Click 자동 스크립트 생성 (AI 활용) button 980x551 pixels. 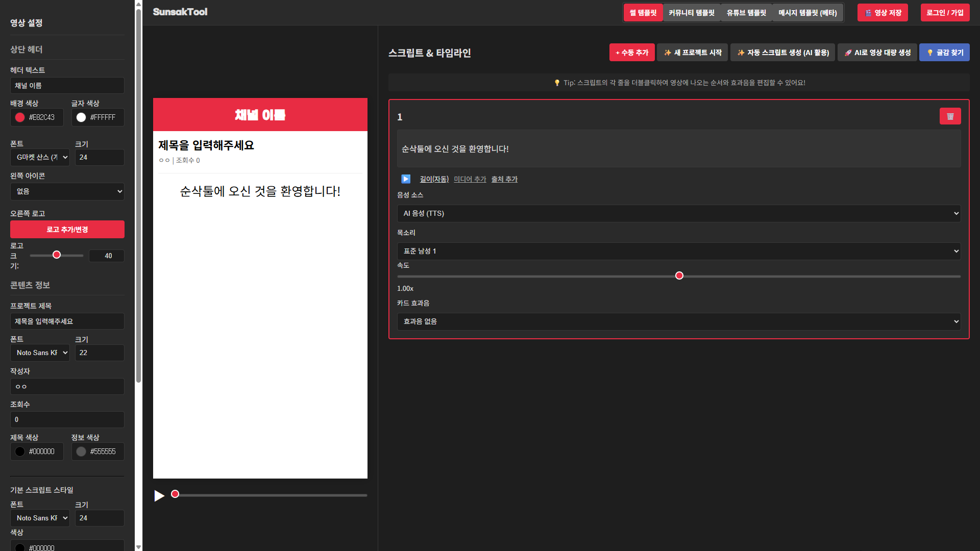click(x=782, y=53)
